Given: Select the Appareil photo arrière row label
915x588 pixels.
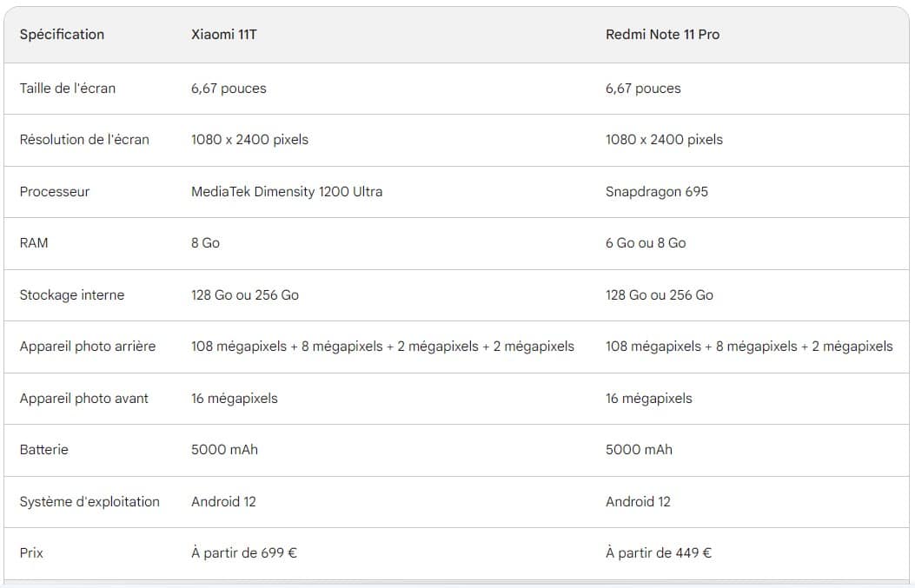Looking at the screenshot, I should tap(88, 346).
